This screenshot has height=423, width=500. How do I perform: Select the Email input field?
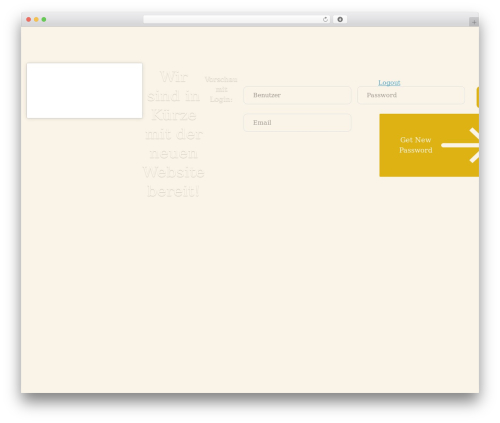coord(297,123)
